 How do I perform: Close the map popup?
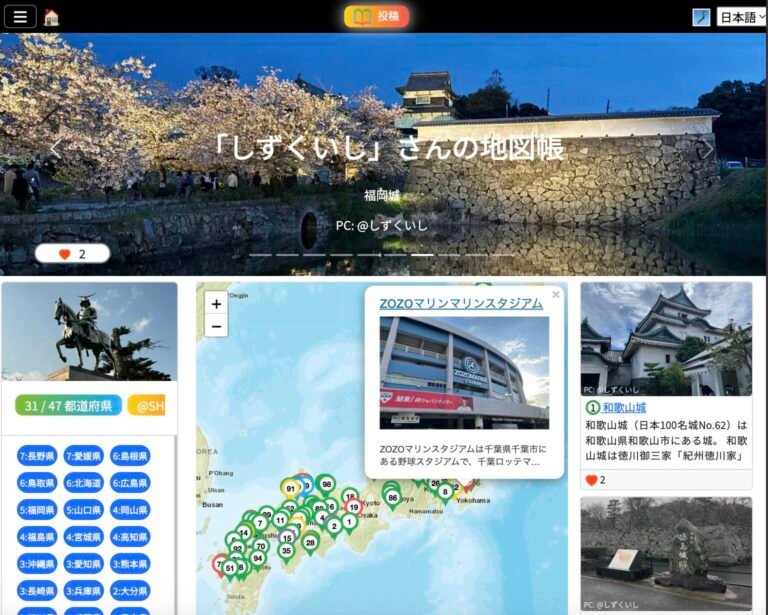coord(556,295)
